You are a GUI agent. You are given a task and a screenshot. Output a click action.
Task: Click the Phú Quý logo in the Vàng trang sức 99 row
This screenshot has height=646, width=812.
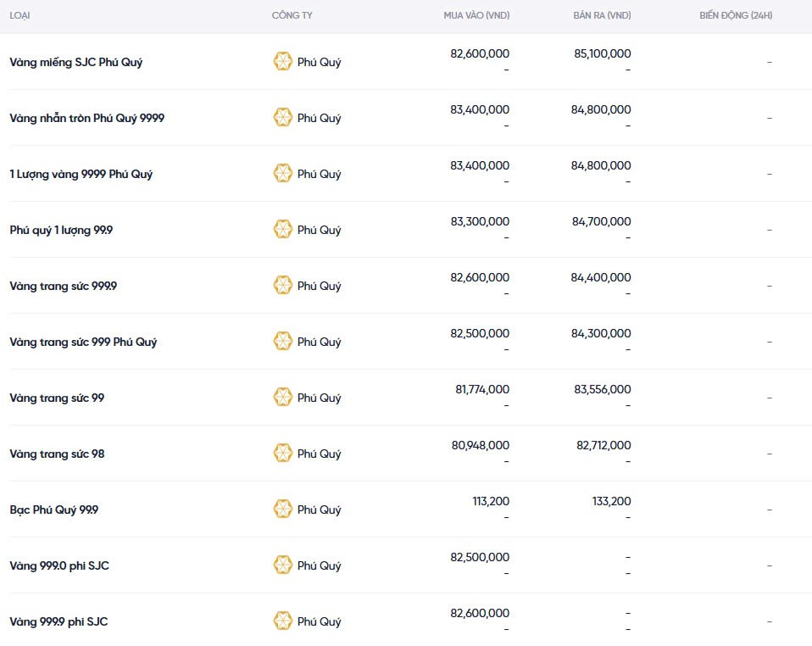point(282,398)
